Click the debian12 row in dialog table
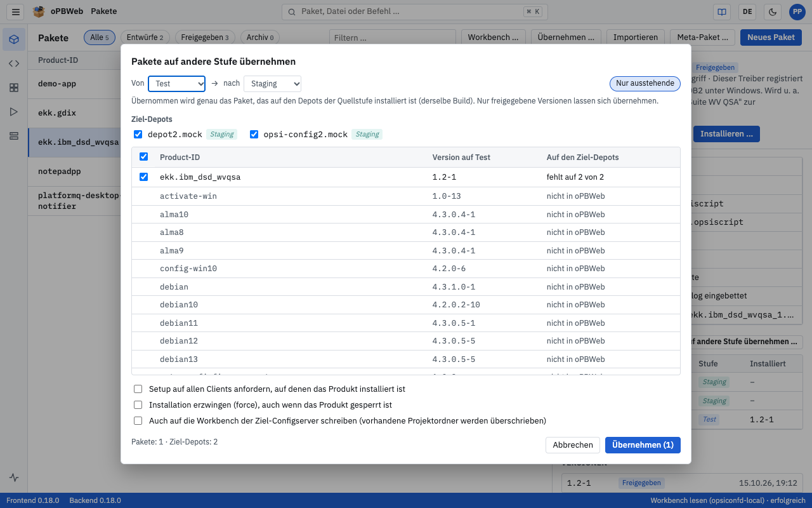Viewport: 812px width, 508px height. pos(406,341)
